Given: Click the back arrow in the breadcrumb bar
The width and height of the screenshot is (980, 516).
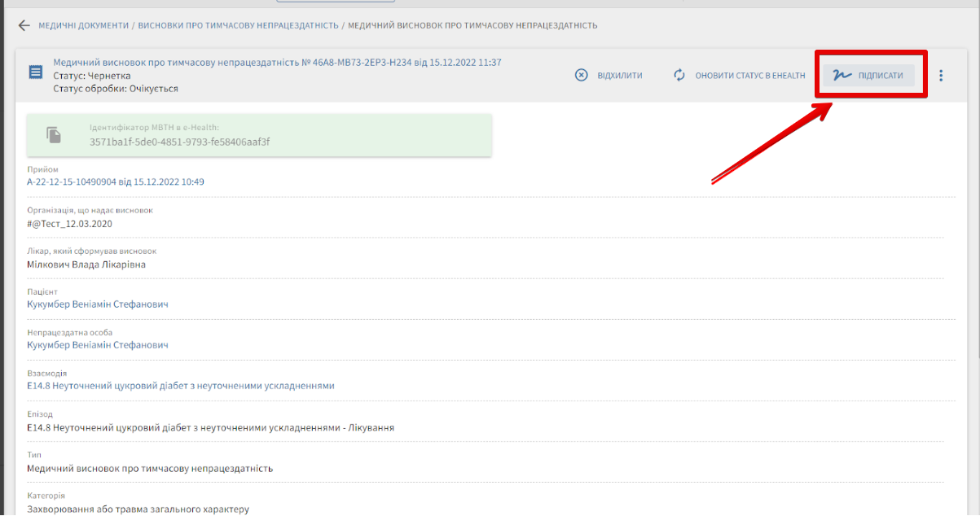Looking at the screenshot, I should coord(24,25).
